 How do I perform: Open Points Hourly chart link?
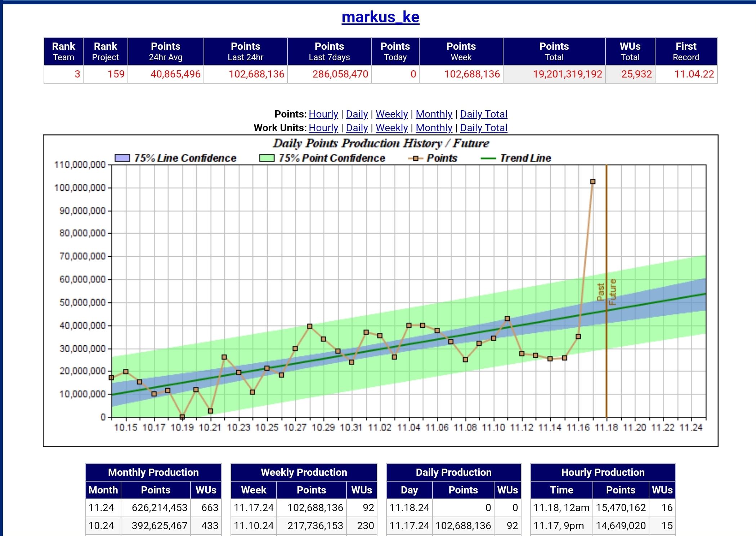pos(323,114)
